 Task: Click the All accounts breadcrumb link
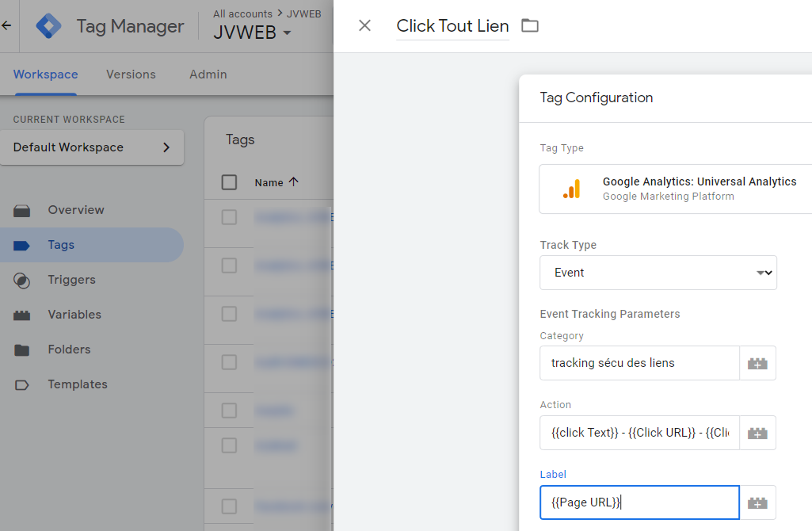pyautogui.click(x=243, y=14)
